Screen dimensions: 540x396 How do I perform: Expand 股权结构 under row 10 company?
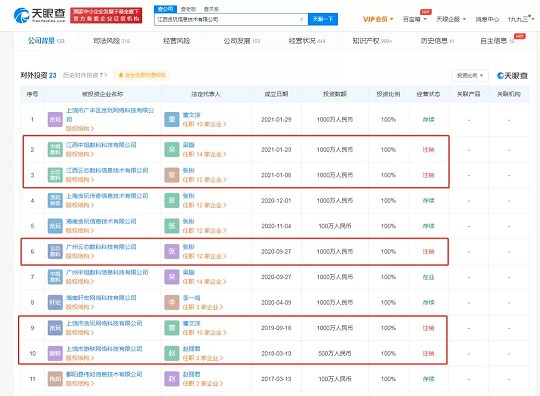pos(80,358)
